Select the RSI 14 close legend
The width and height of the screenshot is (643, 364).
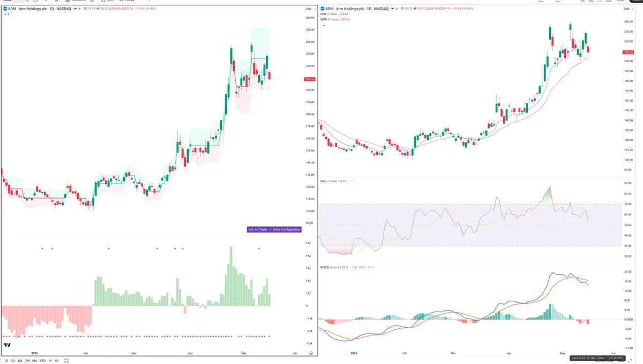click(338, 181)
